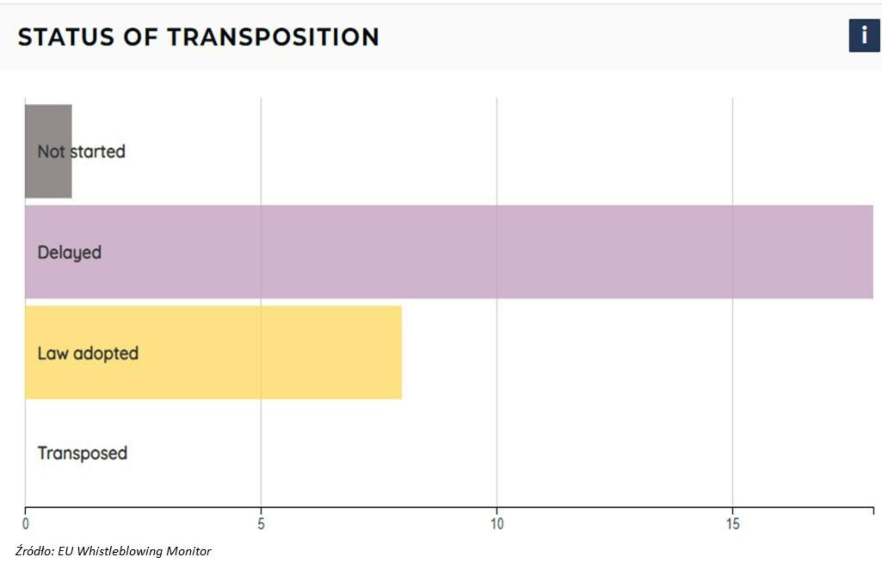
Task: Click the Status of Transposition heading
Action: point(199,37)
